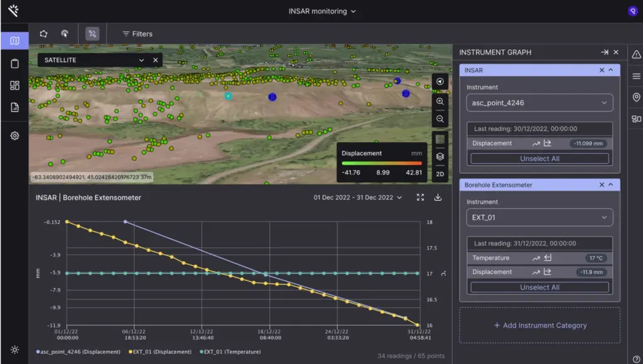Toggle EXT_01 (Temperature) series in legend
The width and height of the screenshot is (643, 364).
(x=231, y=352)
